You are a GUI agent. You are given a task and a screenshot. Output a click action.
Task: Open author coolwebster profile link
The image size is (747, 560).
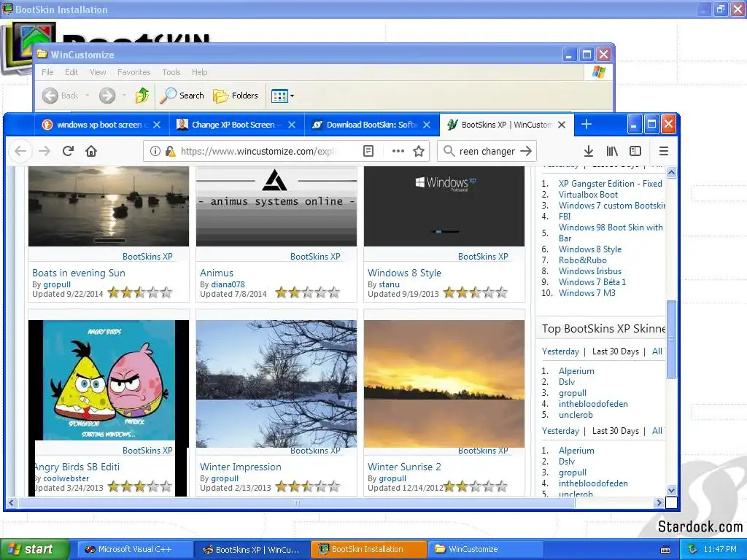[x=66, y=478]
